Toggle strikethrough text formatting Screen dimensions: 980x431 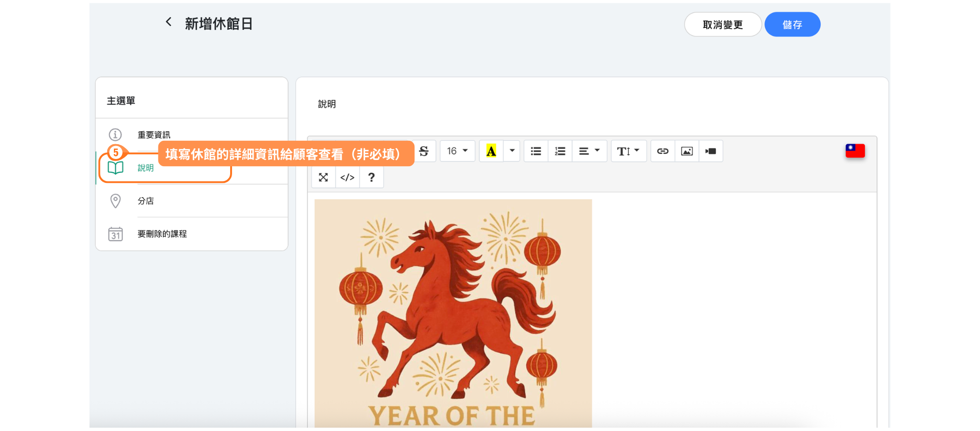424,151
